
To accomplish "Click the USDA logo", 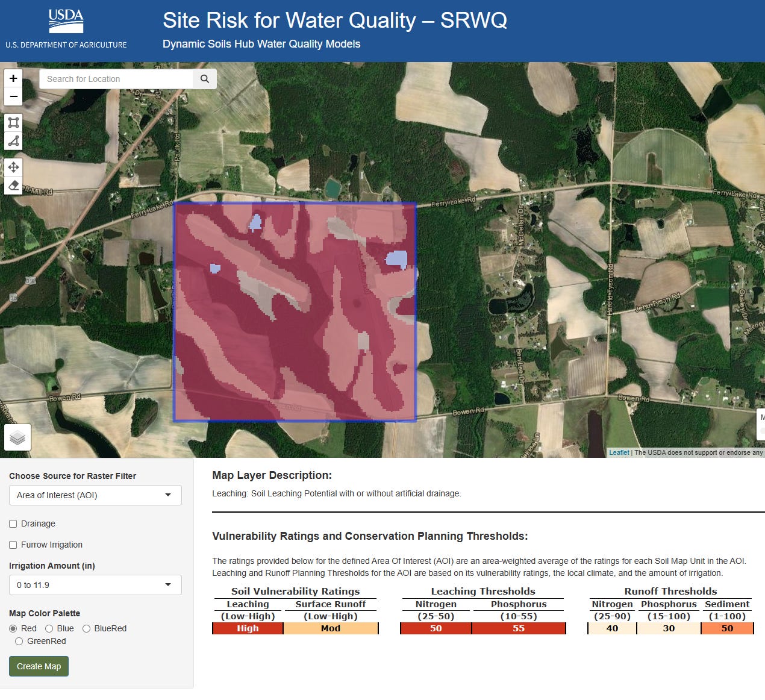I will point(66,22).
